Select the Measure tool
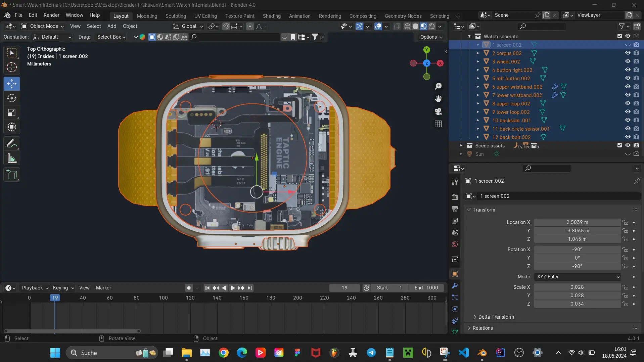 point(12,158)
